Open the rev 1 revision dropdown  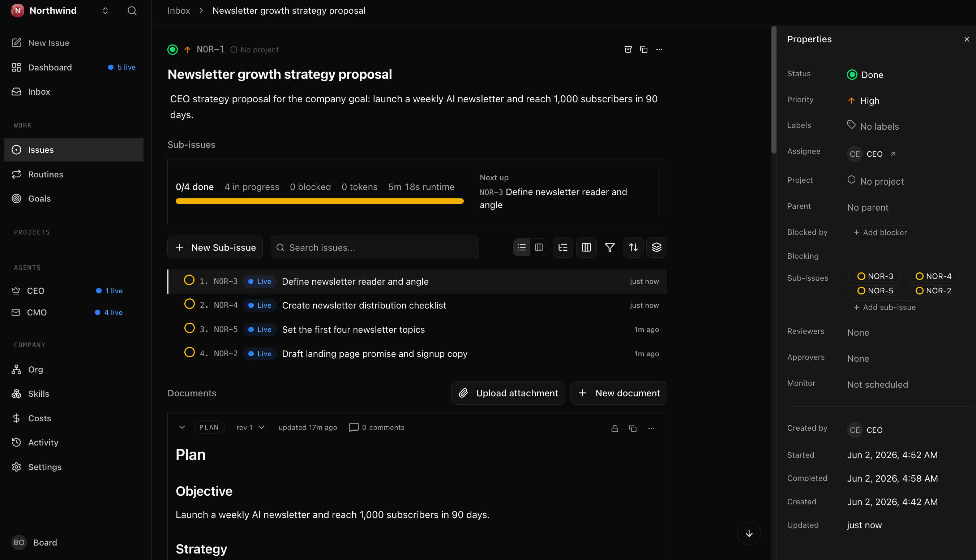251,427
